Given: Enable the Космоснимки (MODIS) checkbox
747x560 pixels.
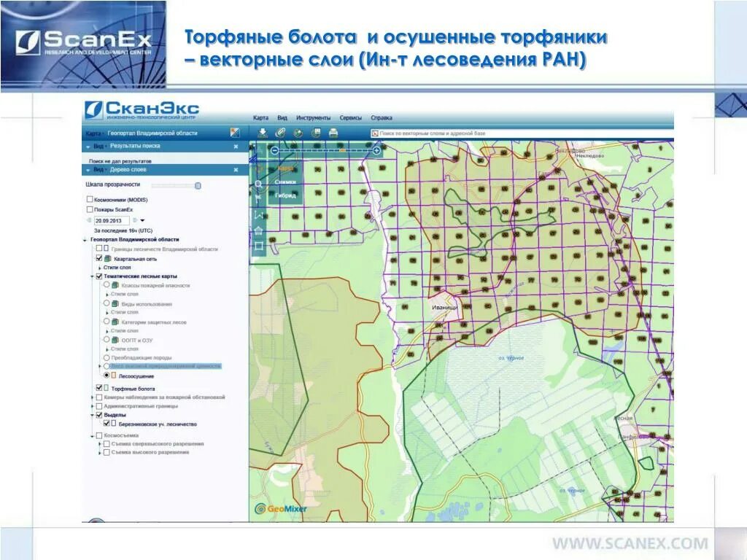Looking at the screenshot, I should [x=90, y=200].
